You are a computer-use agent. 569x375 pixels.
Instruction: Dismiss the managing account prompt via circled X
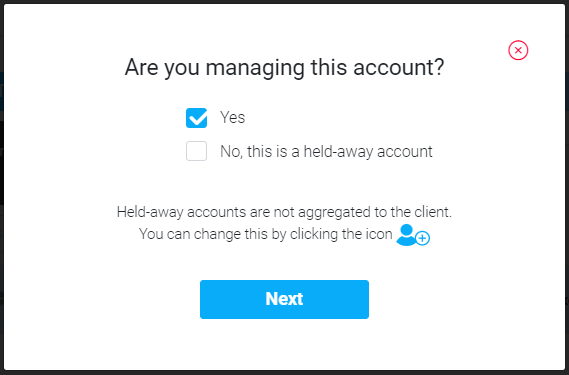coord(518,50)
